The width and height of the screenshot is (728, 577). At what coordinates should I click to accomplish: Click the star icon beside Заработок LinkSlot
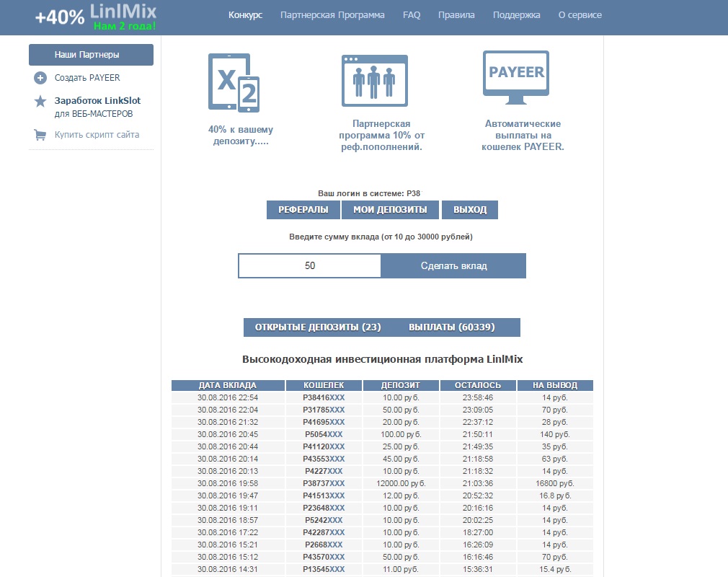tap(40, 102)
